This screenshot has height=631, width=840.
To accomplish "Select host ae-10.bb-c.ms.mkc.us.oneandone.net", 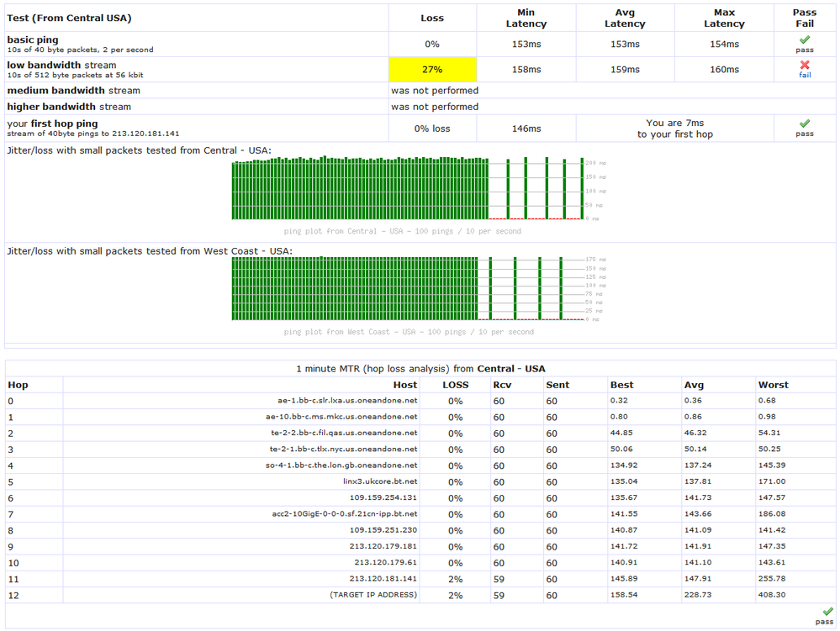I will pyautogui.click(x=341, y=417).
